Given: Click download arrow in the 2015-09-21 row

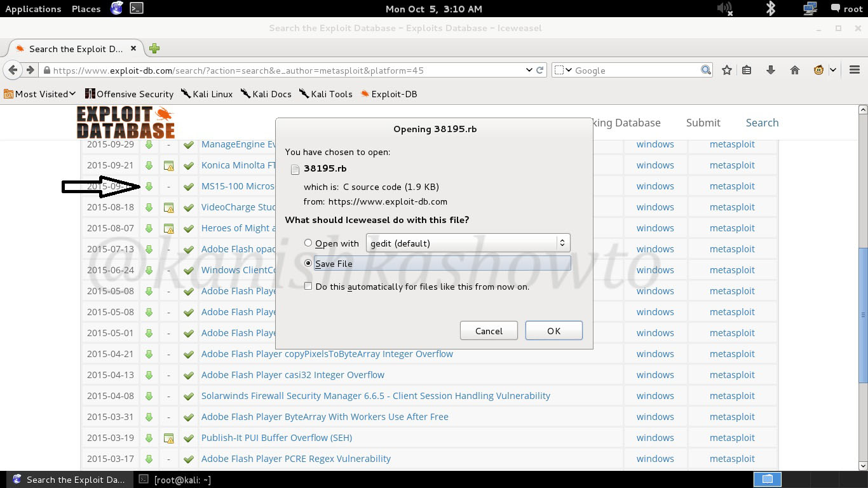Looking at the screenshot, I should tap(149, 165).
